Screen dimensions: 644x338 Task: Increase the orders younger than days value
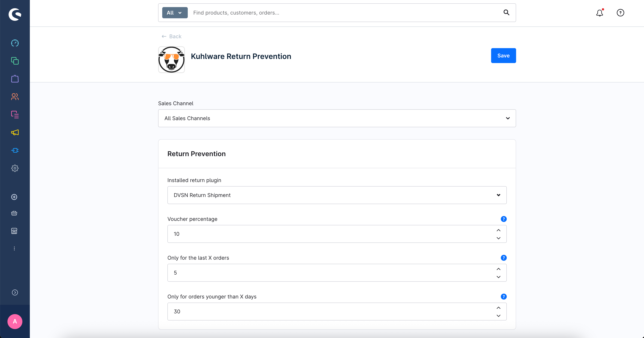pos(498,308)
